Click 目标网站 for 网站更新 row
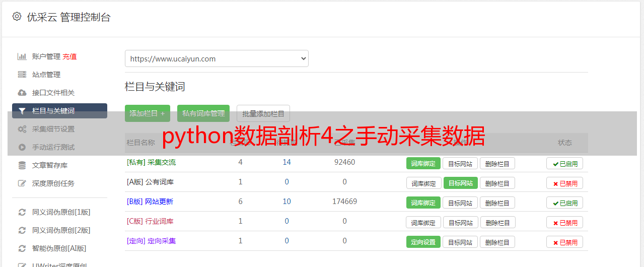This screenshot has height=267, width=644. coord(460,203)
